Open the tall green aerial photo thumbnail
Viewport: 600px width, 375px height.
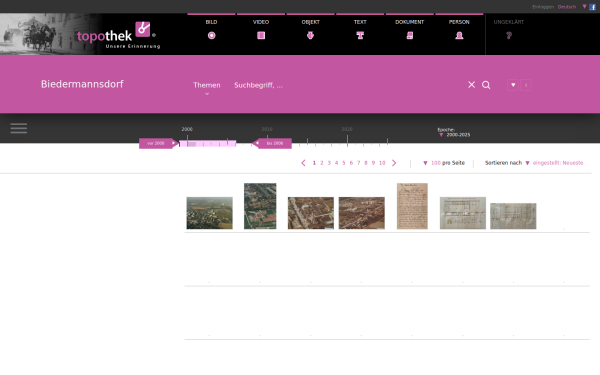260,206
